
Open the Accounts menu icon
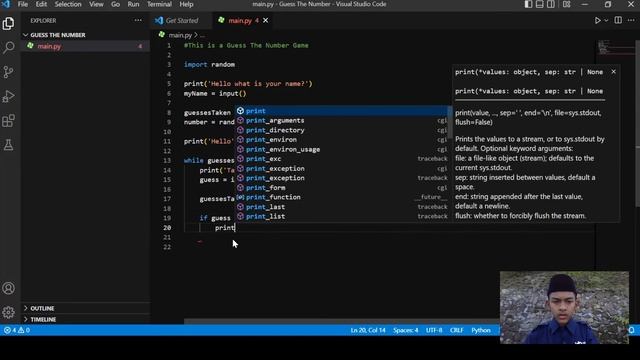[8, 288]
